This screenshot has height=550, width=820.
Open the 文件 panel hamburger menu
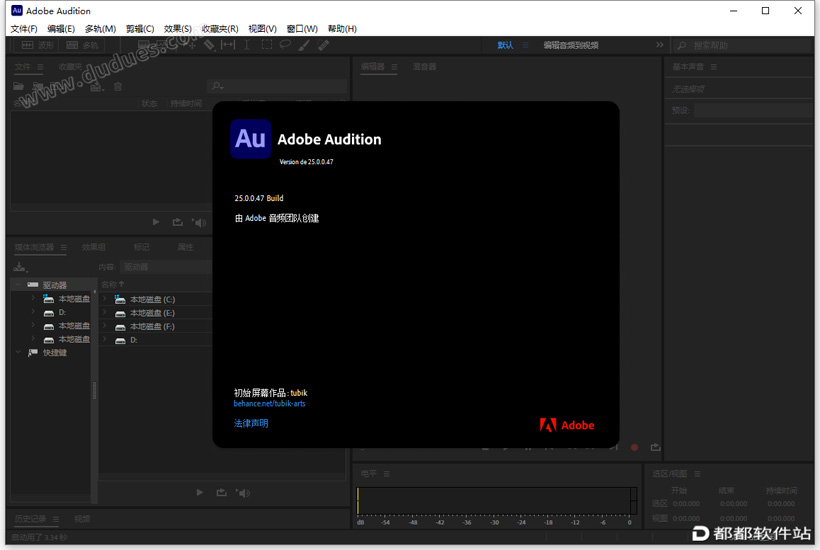pyautogui.click(x=40, y=67)
